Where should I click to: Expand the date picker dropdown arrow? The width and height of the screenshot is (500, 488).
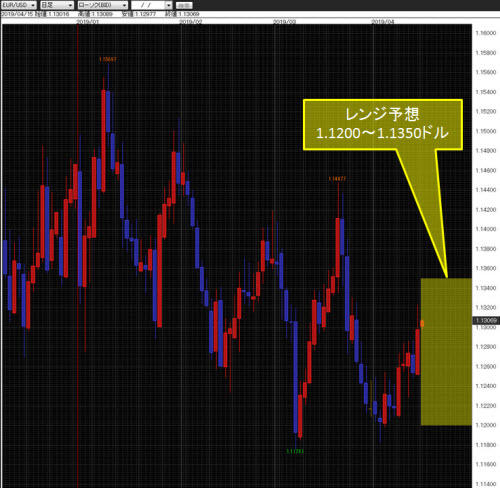click(169, 5)
